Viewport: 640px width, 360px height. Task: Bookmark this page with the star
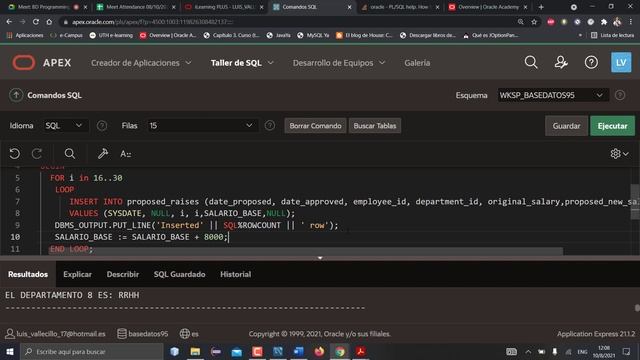(x=534, y=22)
